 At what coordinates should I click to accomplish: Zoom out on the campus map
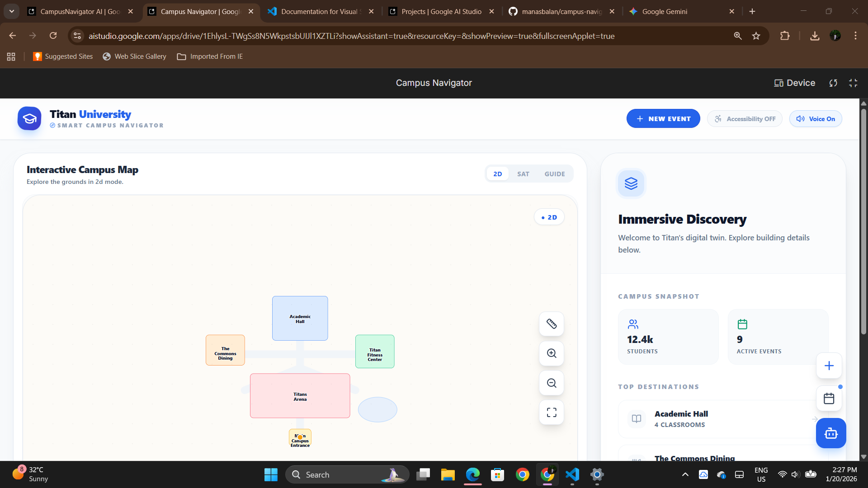pyautogui.click(x=551, y=383)
